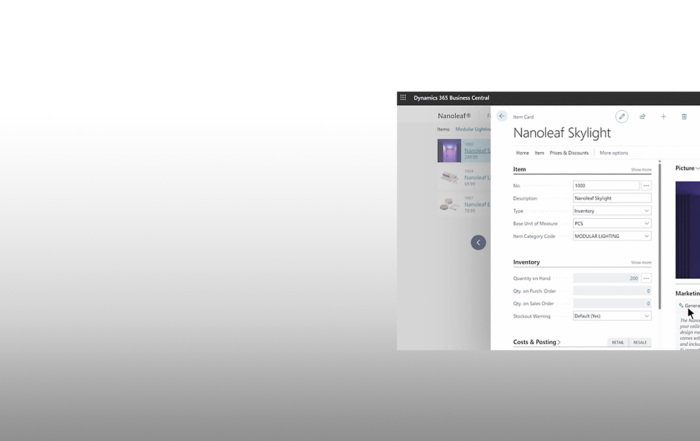The image size is (700, 441).
Task: Click the Inventory section heading
Action: (526, 262)
